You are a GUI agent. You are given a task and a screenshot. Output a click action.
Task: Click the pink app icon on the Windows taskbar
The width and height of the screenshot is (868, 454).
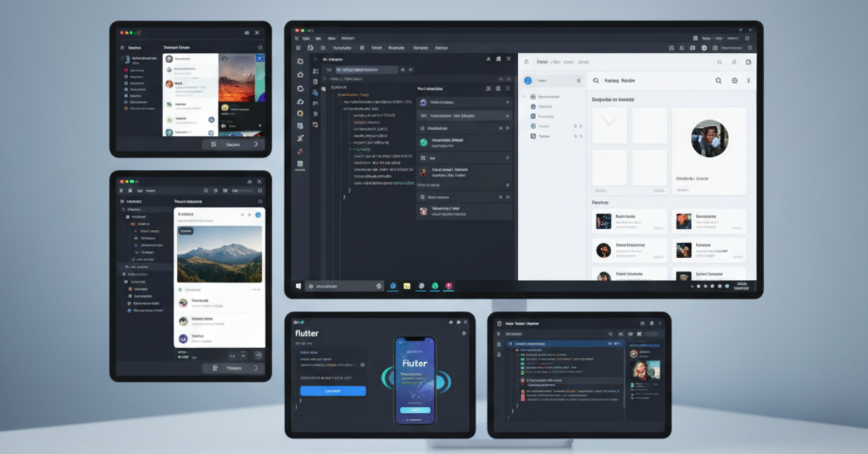pos(449,286)
